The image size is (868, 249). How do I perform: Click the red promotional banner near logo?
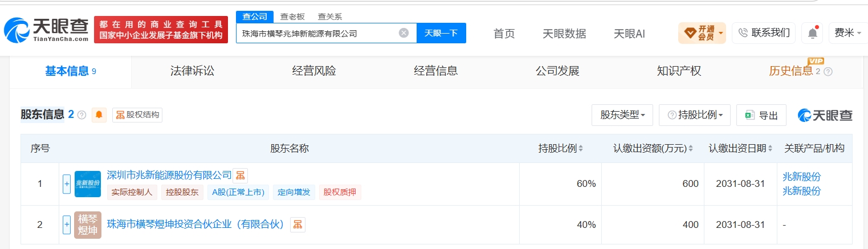(161, 30)
